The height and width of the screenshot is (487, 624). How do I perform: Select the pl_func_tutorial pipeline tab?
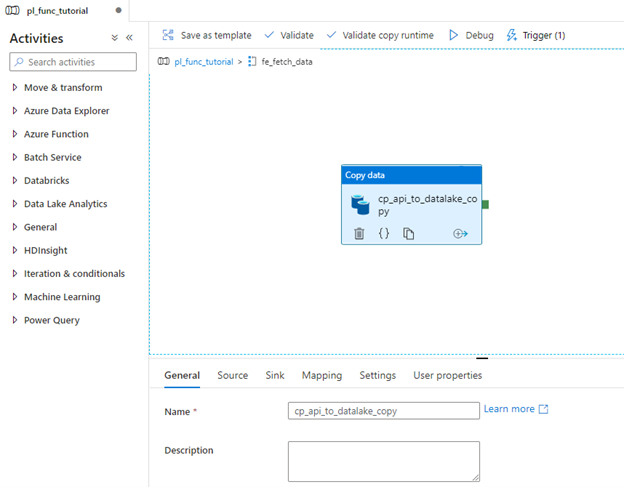[x=64, y=10]
